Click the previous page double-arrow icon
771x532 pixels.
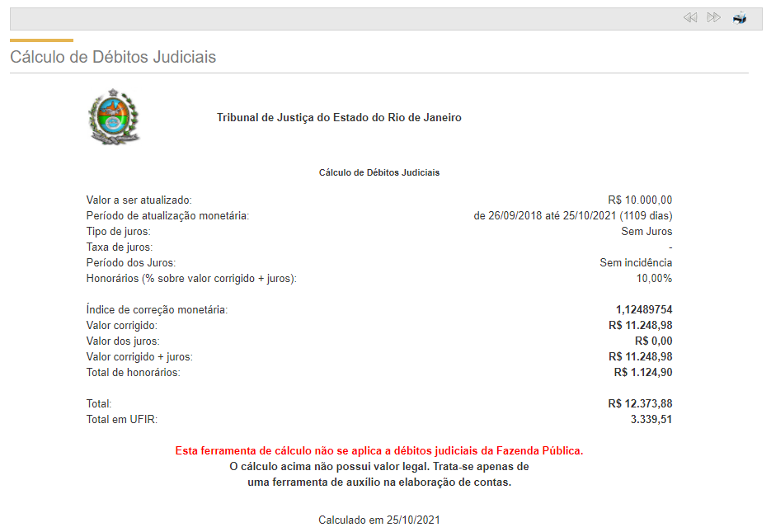pos(690,17)
